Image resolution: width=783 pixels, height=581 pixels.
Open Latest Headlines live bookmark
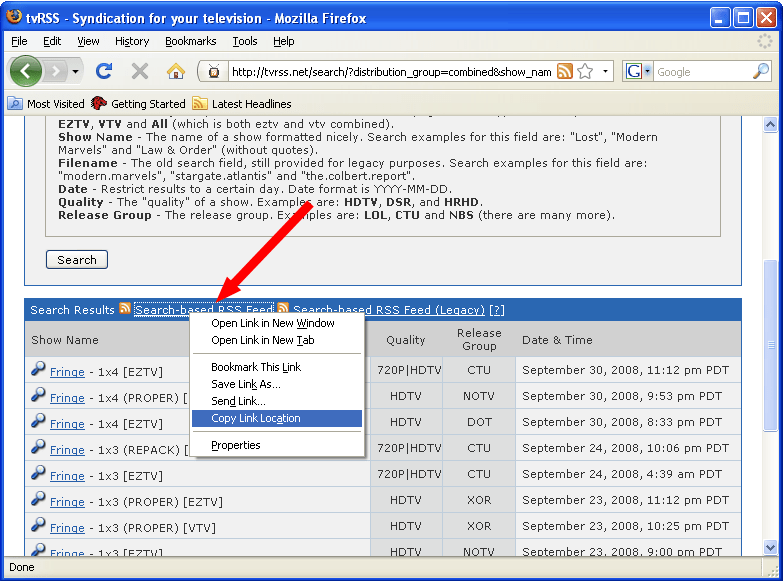(242, 104)
